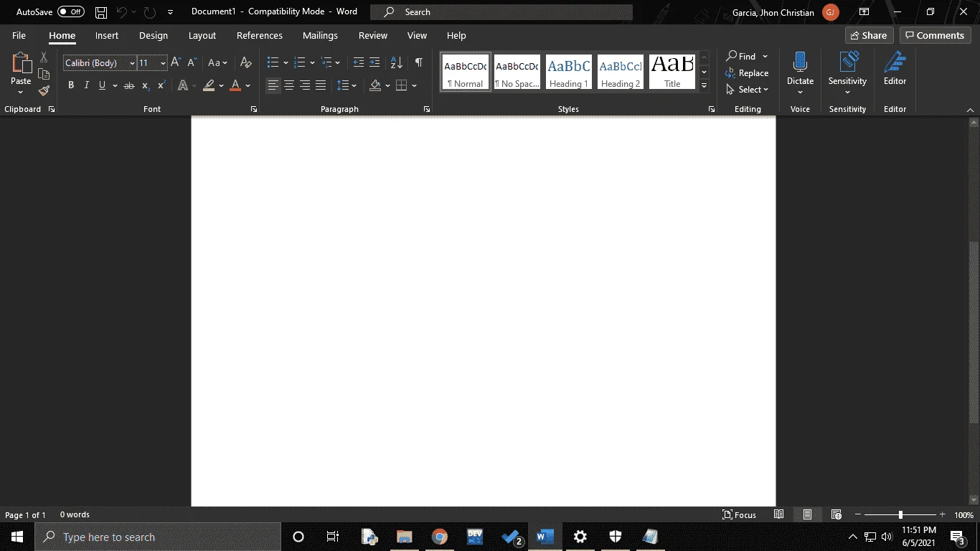Screen dimensions: 980x551
Task: Switch to the Insert tab
Action: (107, 35)
